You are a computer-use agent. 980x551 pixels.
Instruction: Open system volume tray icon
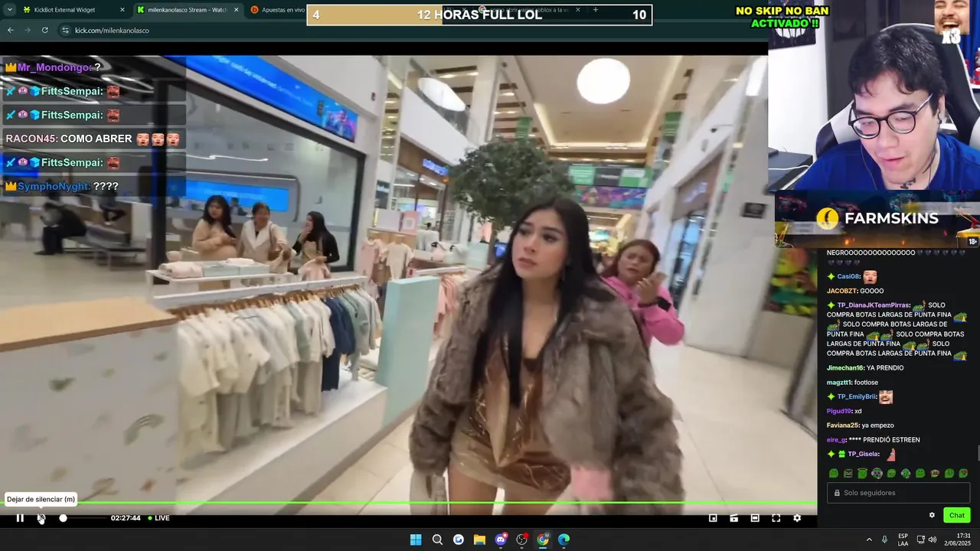point(932,540)
